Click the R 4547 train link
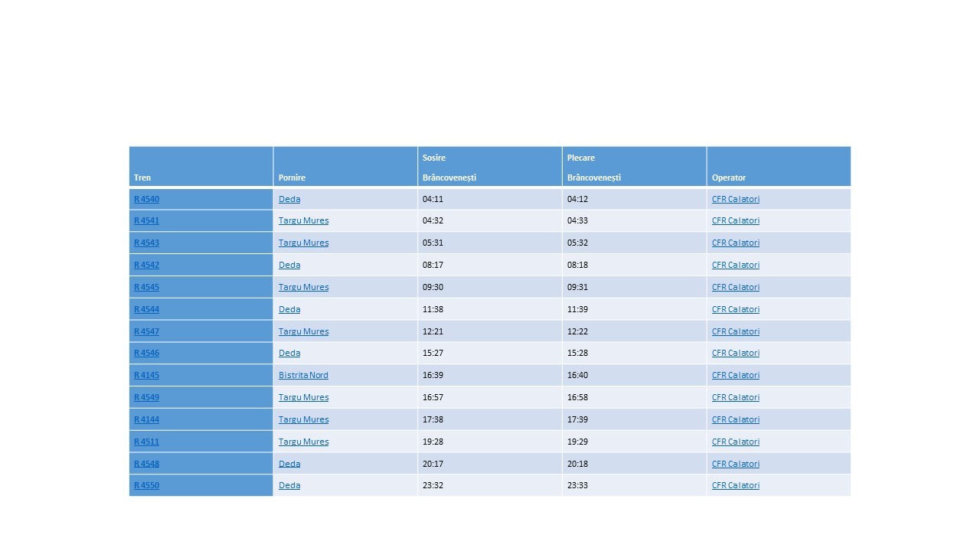The image size is (980, 551). 146,331
